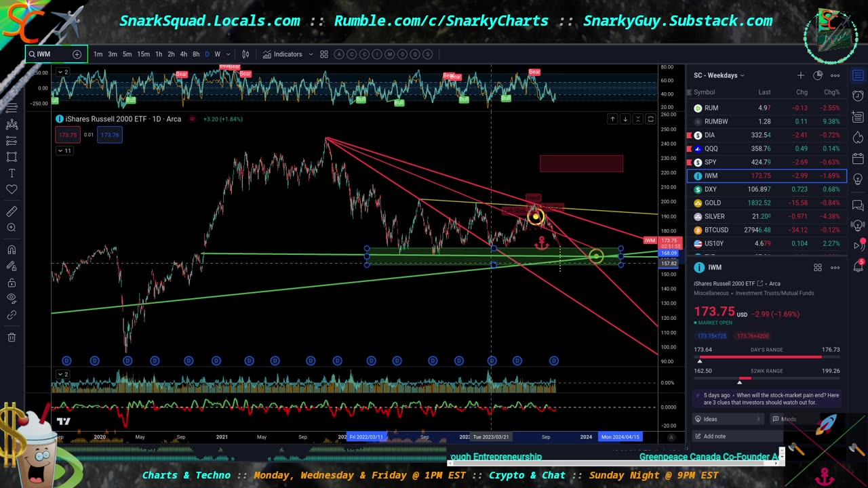Switch to 1h timeframe
The width and height of the screenshot is (868, 488).
click(159, 54)
